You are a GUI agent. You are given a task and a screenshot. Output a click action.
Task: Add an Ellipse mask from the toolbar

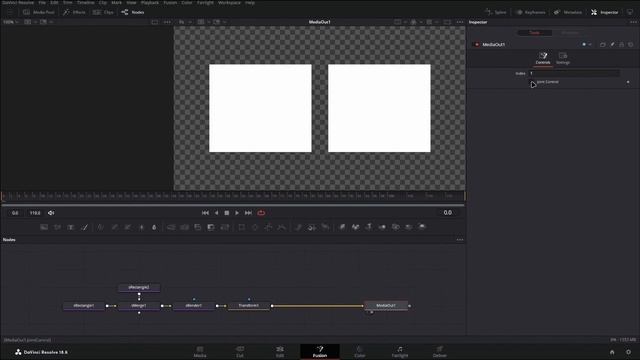(x=255, y=227)
